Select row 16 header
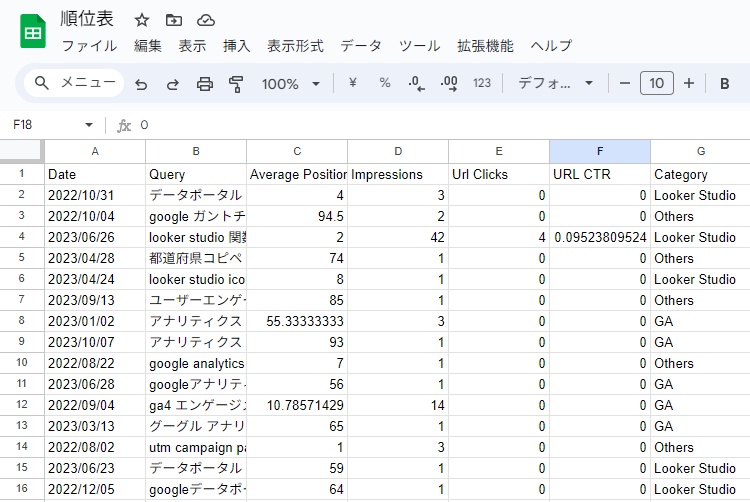Viewport: 750px width, 502px height. tap(22, 489)
